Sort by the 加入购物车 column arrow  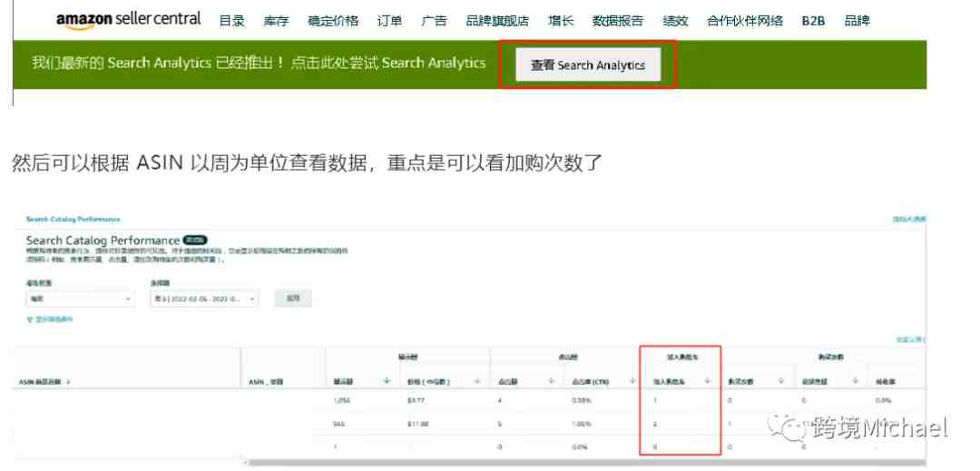coord(708,381)
